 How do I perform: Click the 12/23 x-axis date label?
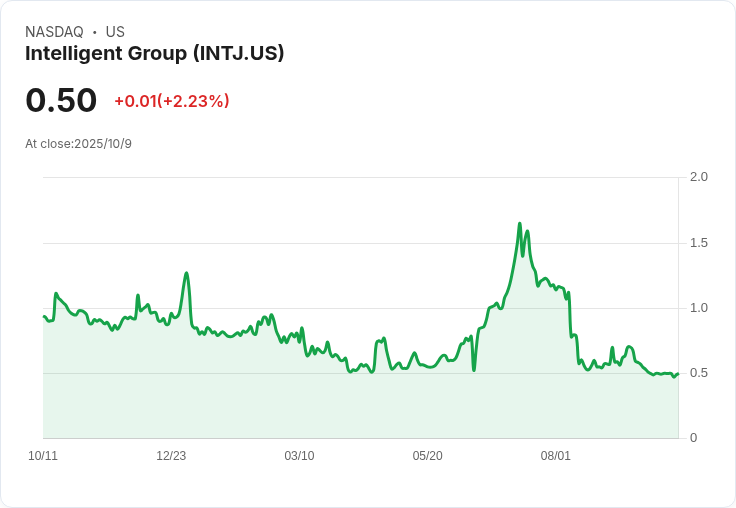click(171, 456)
